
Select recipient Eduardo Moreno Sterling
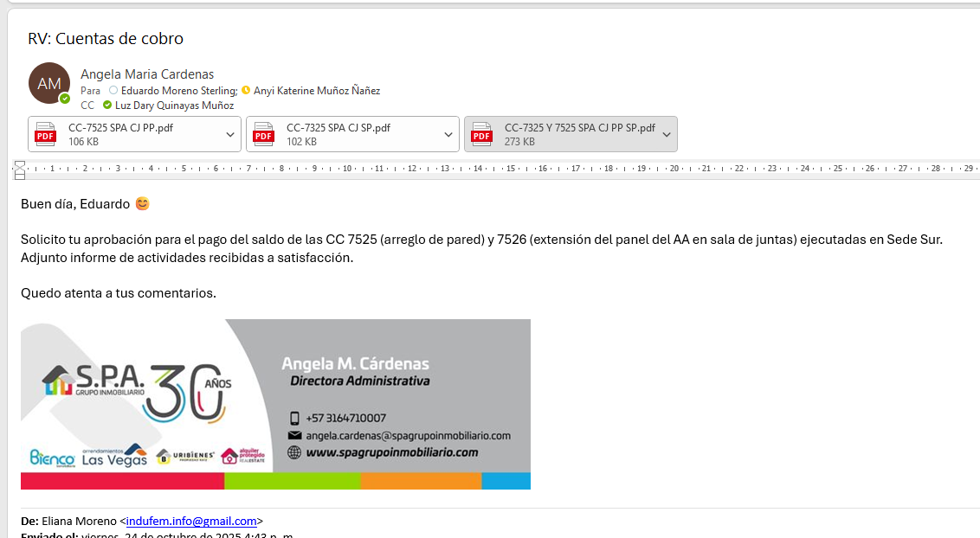coord(178,90)
